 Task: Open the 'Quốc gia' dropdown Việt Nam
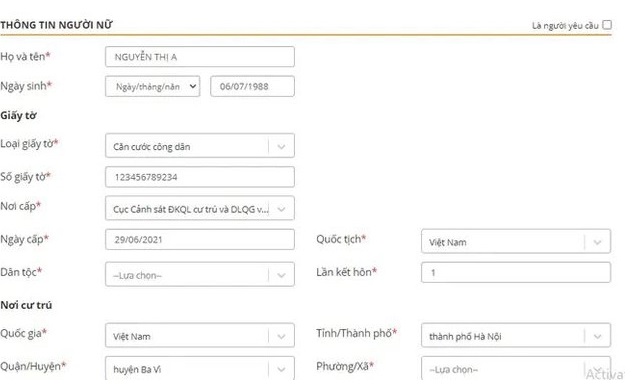point(200,335)
